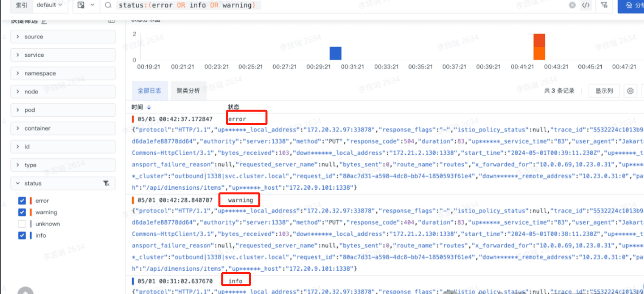The width and height of the screenshot is (644, 294).
Task: Expand the id filter
Action: click(63, 147)
